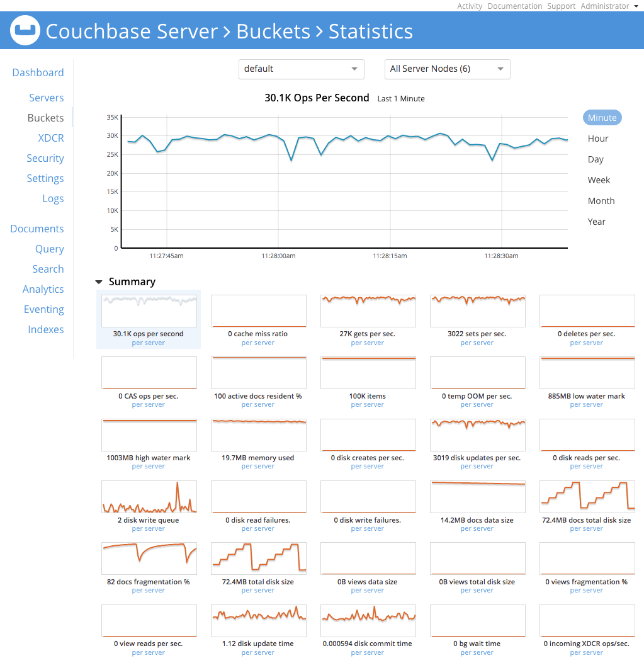The image size is (644, 658).
Task: Select the 100K items graph
Action: click(368, 373)
